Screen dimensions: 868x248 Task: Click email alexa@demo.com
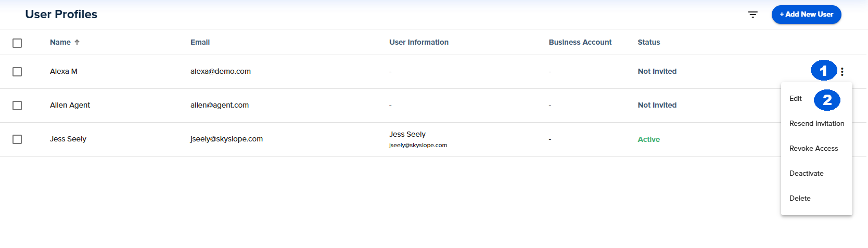pos(221,72)
